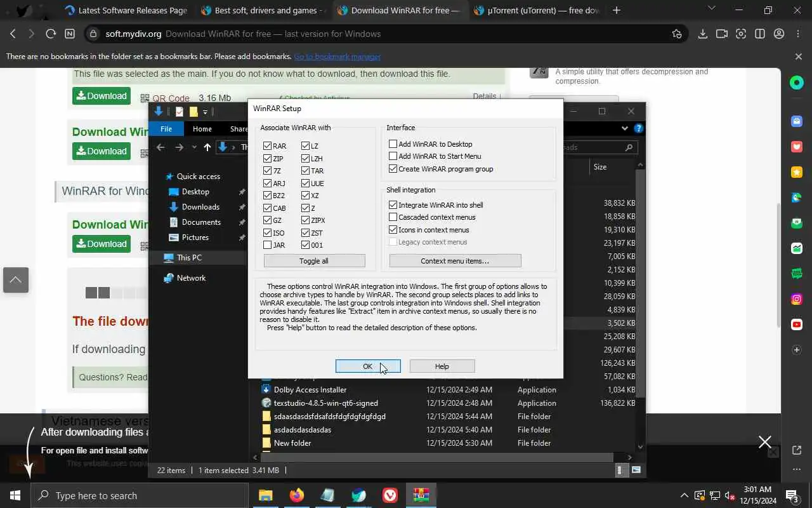The height and width of the screenshot is (508, 812).
Task: Click the Go to bookmark manager link
Action: point(337,57)
